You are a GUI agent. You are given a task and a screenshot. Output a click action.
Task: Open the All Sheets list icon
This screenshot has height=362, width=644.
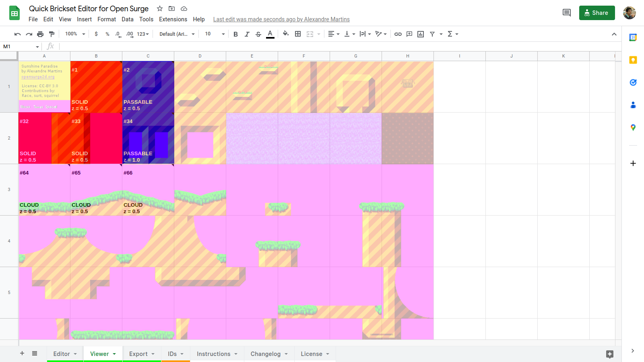(x=35, y=353)
